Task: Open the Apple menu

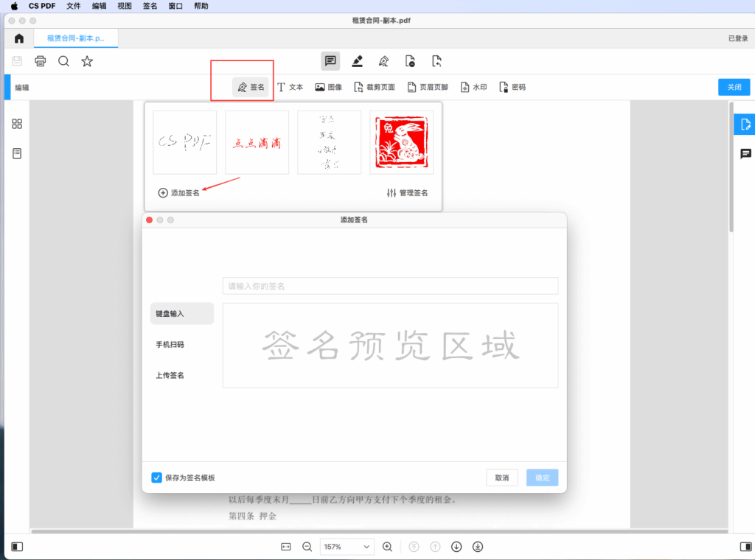Action: click(x=15, y=6)
